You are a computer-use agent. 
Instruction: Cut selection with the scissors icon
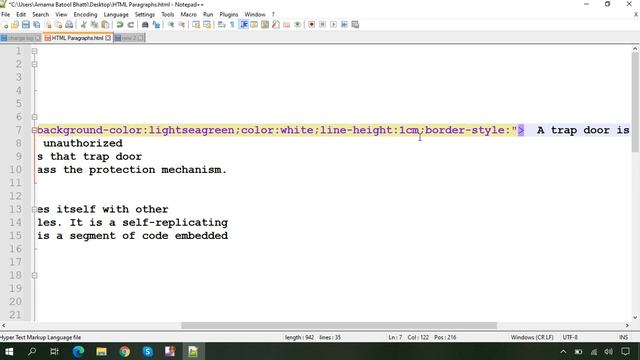pos(83,24)
